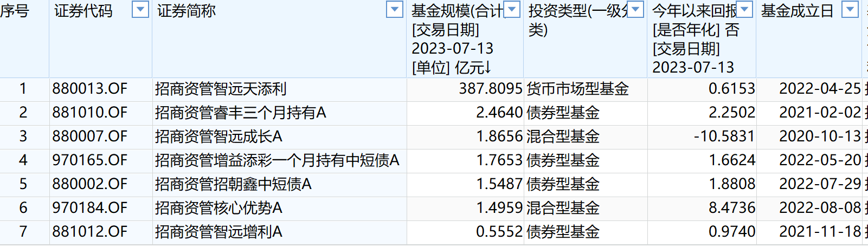Click the 证券代码 column header text
This screenshot has height=247, width=868.
[x=83, y=11]
